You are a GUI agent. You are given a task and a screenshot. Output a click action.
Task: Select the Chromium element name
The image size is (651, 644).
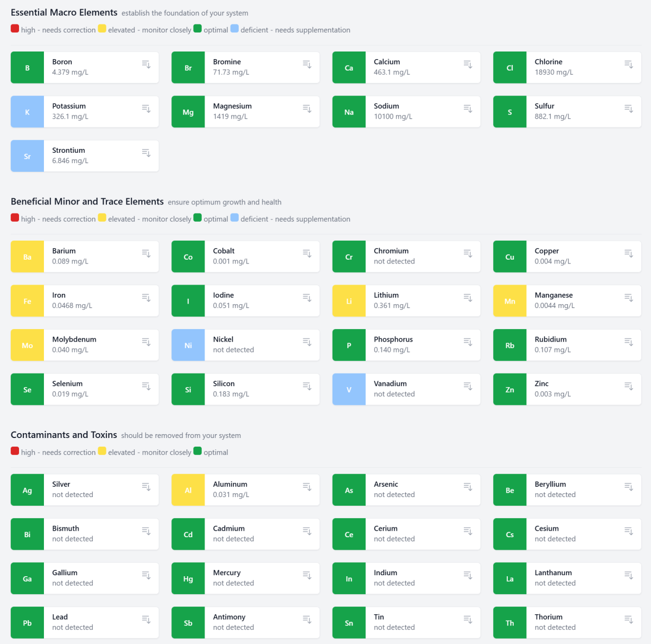tap(391, 251)
